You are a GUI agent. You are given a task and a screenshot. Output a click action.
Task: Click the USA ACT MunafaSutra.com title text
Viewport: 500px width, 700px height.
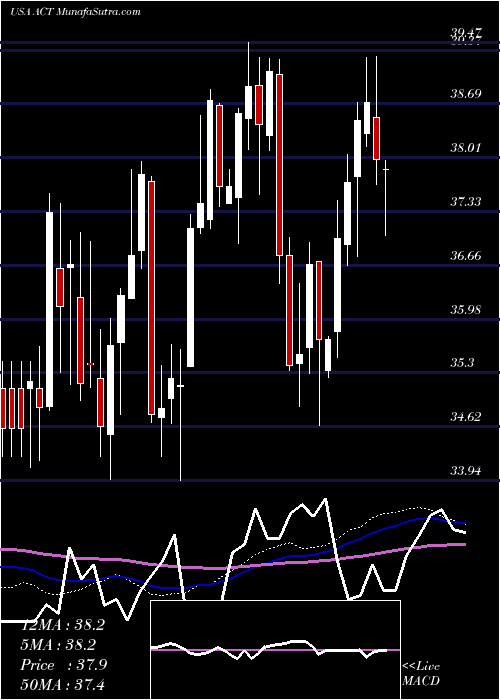tap(75, 11)
